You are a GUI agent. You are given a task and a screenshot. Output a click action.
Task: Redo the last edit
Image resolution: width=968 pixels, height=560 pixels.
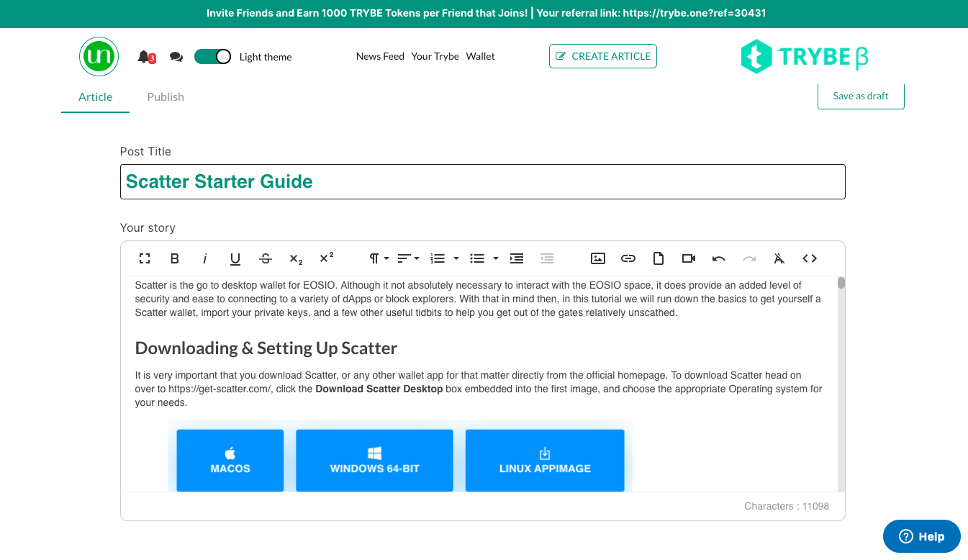(x=749, y=258)
